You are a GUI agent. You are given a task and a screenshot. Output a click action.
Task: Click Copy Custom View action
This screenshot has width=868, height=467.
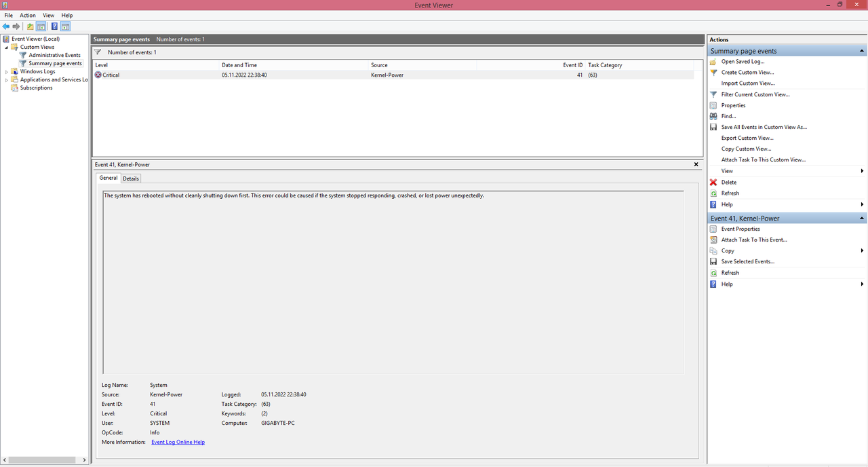[746, 149]
